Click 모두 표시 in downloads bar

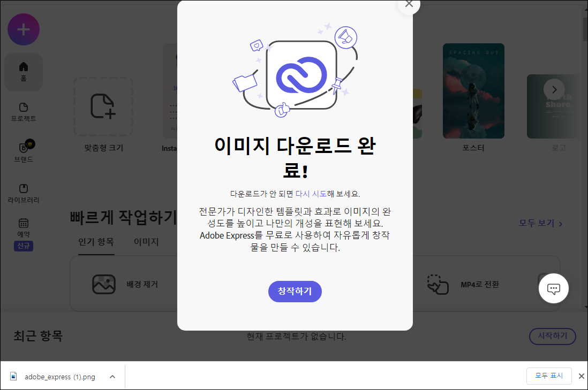pos(549,376)
